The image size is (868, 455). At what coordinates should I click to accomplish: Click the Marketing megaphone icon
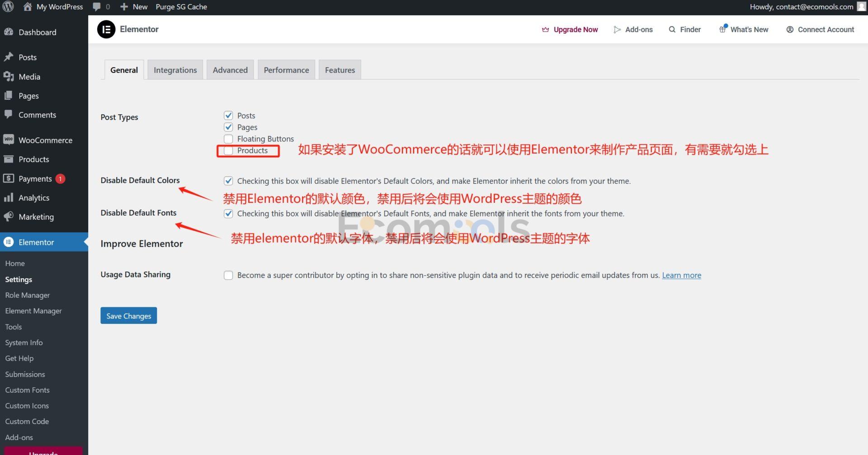click(9, 216)
